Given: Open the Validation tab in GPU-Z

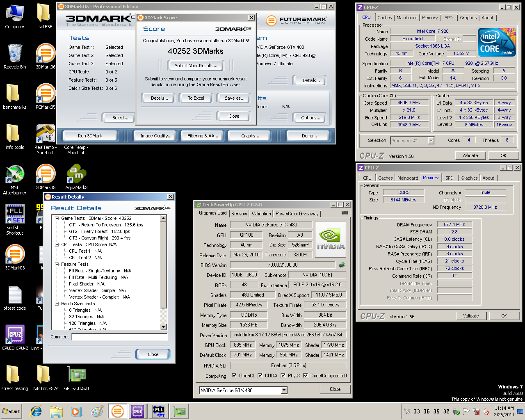Looking at the screenshot, I should coord(261,214).
